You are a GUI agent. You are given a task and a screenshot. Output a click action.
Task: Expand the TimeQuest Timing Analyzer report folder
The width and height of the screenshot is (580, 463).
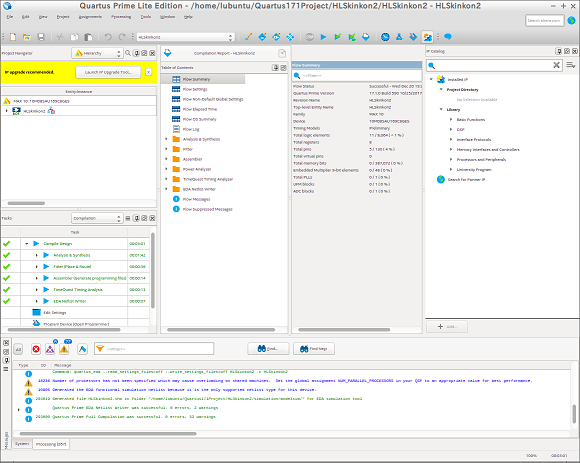[x=166, y=179]
